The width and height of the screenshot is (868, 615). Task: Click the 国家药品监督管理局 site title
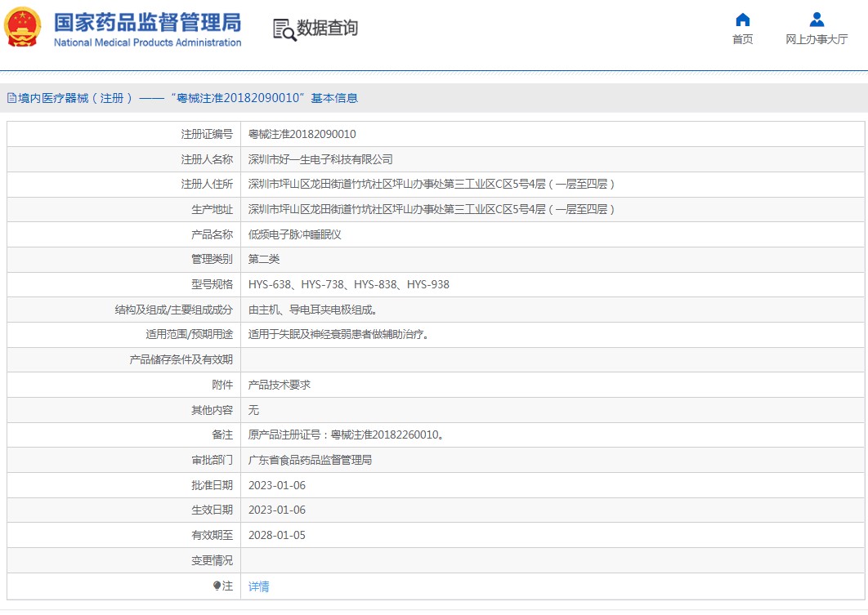(x=147, y=21)
